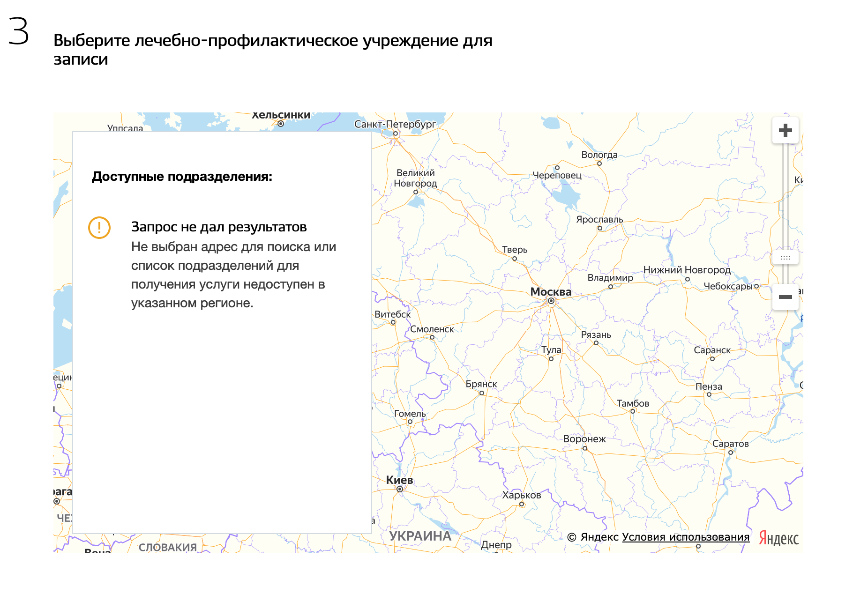
Task: Zoom out the map with minus button
Action: (785, 297)
